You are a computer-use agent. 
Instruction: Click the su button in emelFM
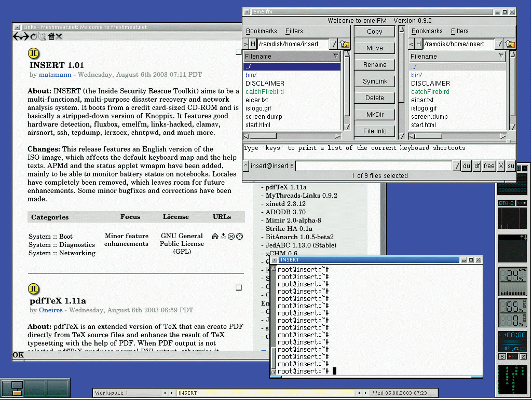click(x=511, y=166)
